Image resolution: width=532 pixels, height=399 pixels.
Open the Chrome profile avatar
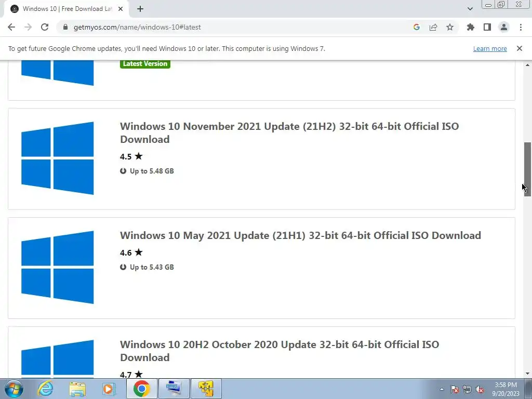click(504, 27)
